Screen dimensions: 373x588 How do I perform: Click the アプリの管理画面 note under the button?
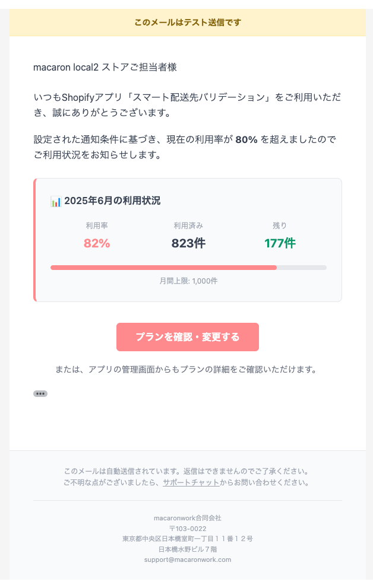[185, 370]
